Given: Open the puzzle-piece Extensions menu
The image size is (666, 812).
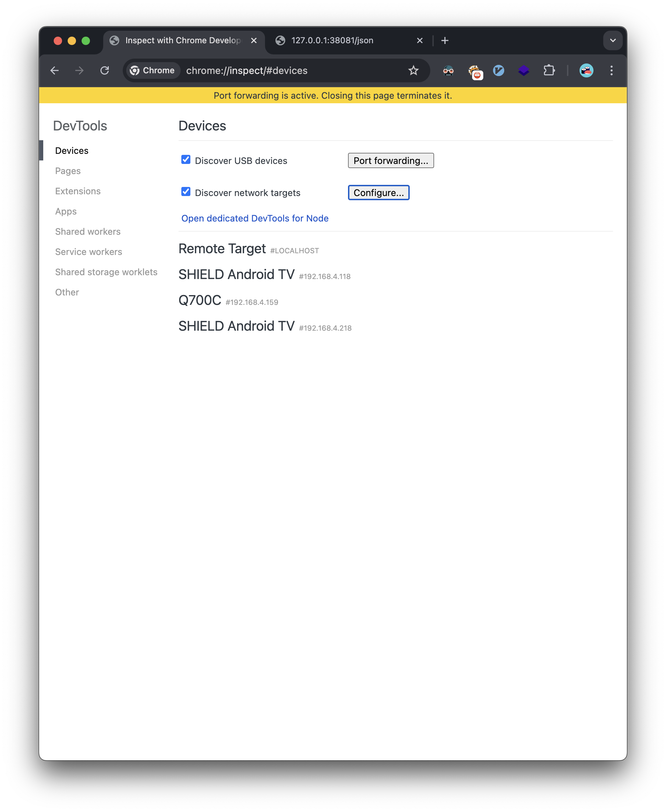Looking at the screenshot, I should (549, 70).
